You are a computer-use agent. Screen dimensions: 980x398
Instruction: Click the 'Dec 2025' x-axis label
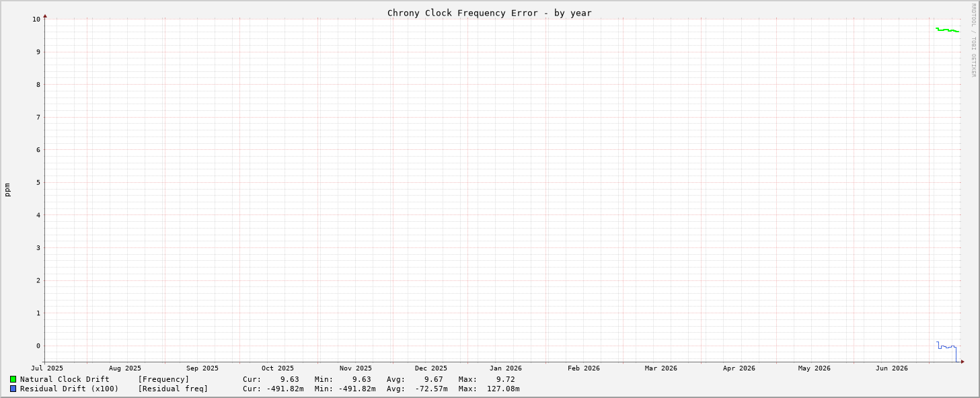pos(431,368)
